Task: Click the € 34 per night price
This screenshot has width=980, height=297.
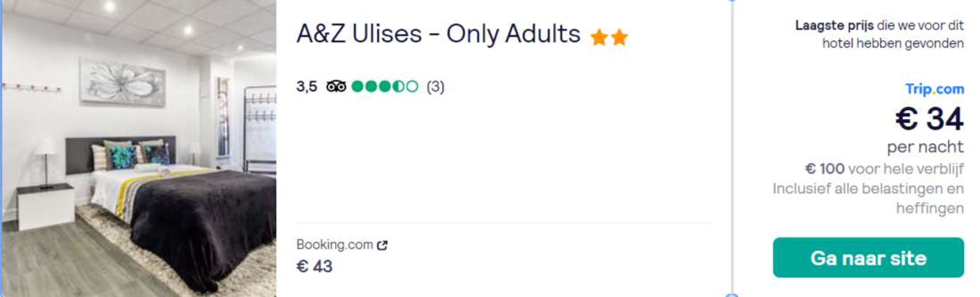Action: (x=929, y=119)
